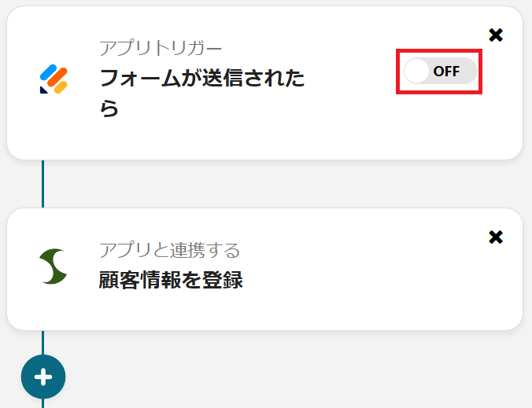
Task: Delete the 顧客情報を登録 step using X
Action: 496,237
